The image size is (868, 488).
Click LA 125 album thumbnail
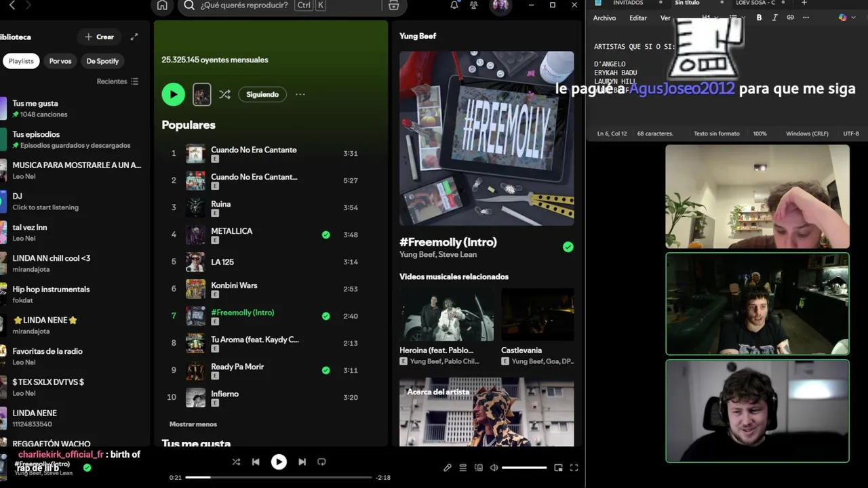tap(195, 262)
